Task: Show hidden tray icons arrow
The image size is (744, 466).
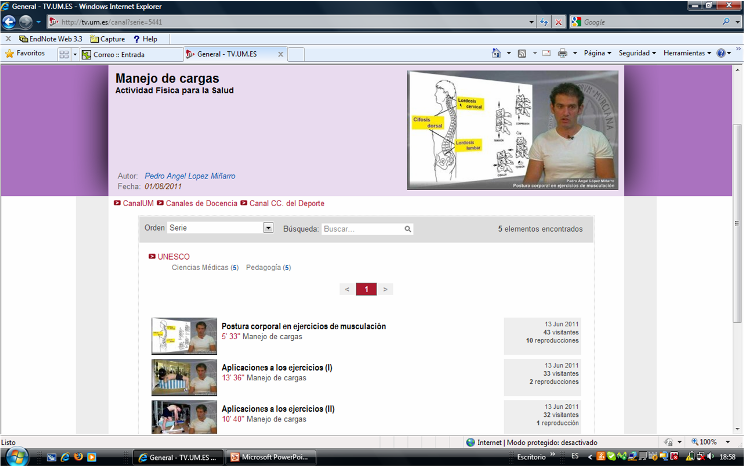Action: tap(590, 457)
